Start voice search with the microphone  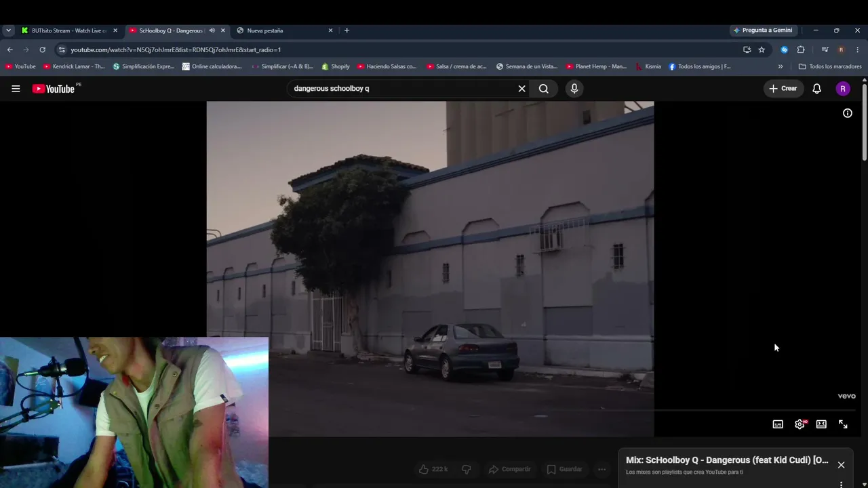click(x=574, y=89)
